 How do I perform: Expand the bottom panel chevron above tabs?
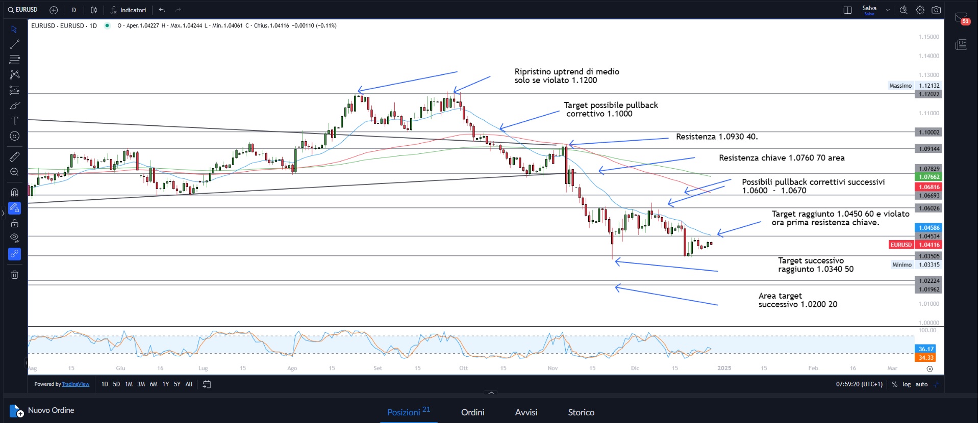(x=491, y=393)
